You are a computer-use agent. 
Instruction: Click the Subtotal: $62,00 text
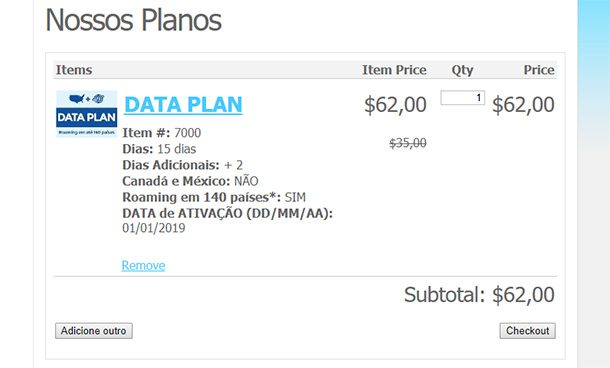(x=479, y=294)
